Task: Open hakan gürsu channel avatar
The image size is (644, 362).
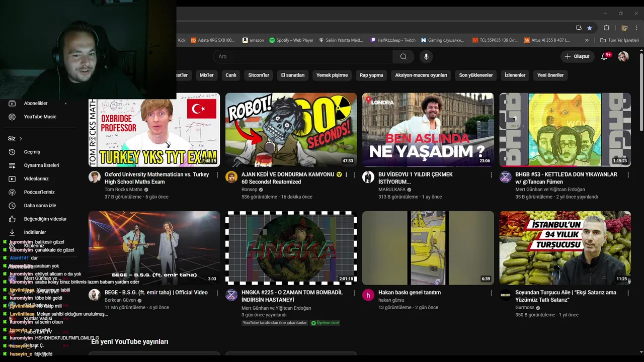Action: coord(368,295)
